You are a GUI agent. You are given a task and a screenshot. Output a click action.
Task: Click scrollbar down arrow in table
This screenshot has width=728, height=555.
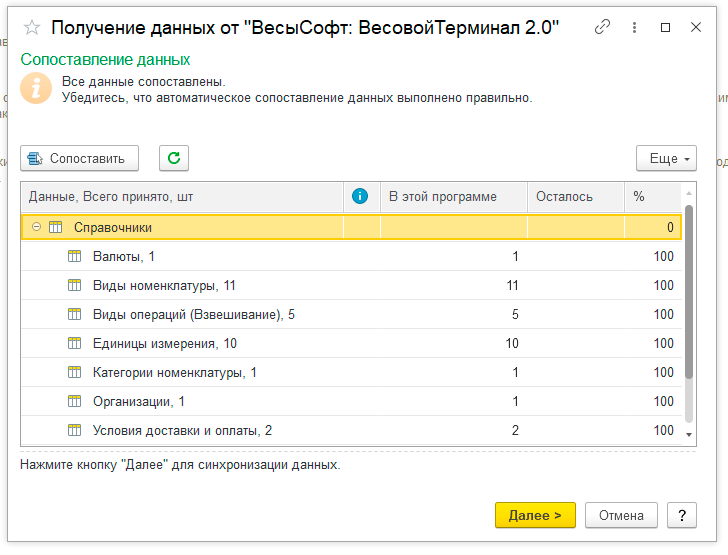(x=689, y=435)
